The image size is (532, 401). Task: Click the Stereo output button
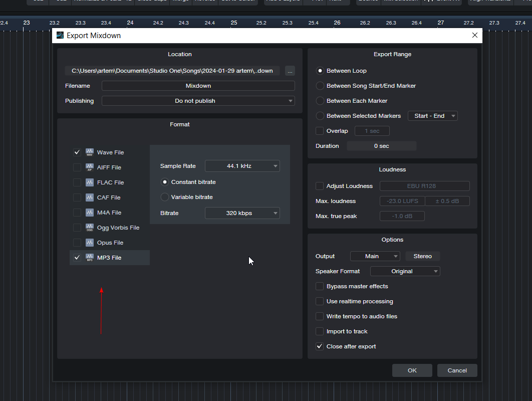[422, 256]
